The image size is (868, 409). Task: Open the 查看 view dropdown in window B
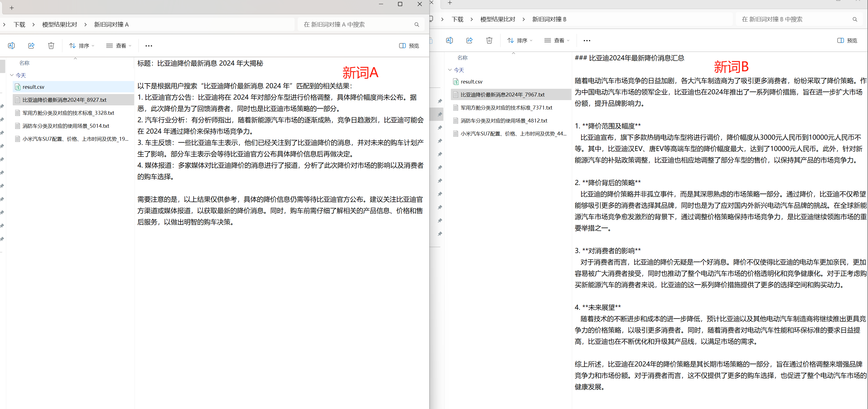(556, 40)
